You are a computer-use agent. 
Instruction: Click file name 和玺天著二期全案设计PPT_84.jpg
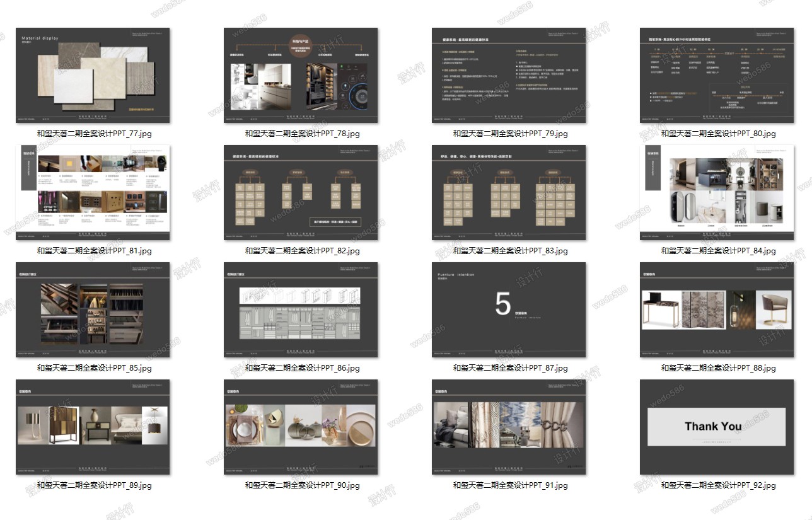click(718, 251)
